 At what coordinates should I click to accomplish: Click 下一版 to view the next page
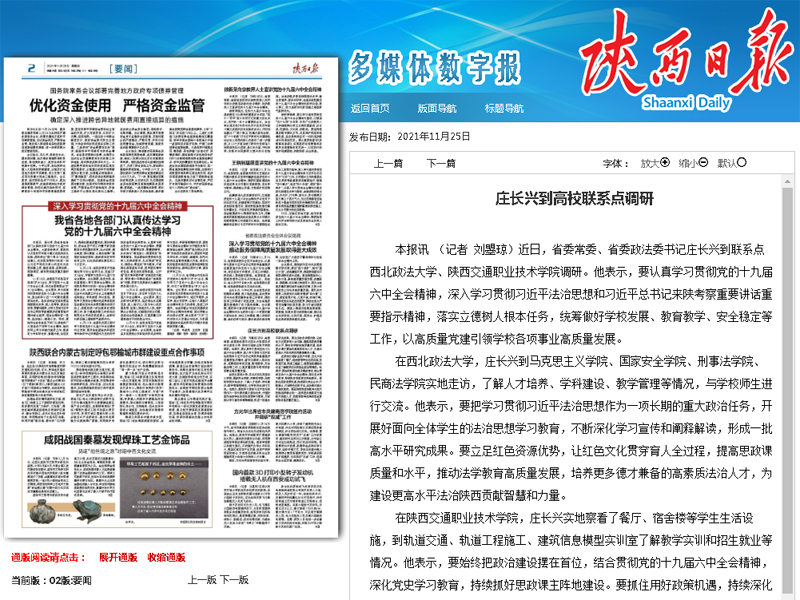(x=235, y=579)
